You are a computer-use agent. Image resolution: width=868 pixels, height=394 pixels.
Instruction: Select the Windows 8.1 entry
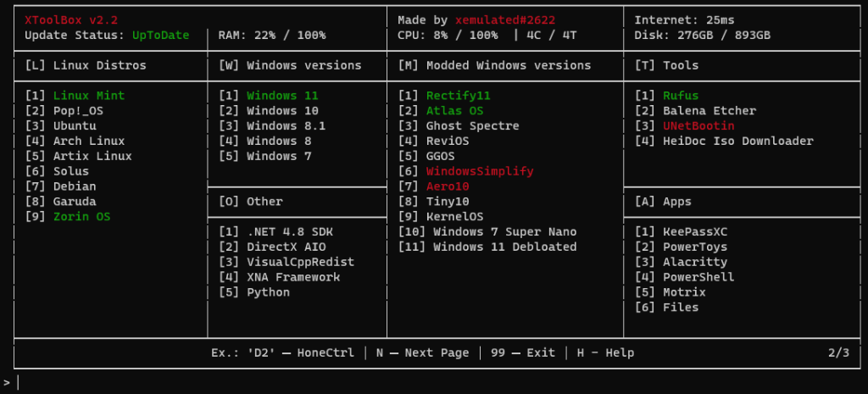click(272, 125)
